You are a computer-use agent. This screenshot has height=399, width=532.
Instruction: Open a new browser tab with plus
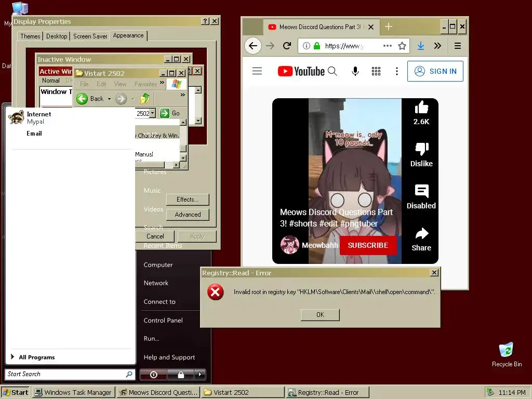click(389, 27)
